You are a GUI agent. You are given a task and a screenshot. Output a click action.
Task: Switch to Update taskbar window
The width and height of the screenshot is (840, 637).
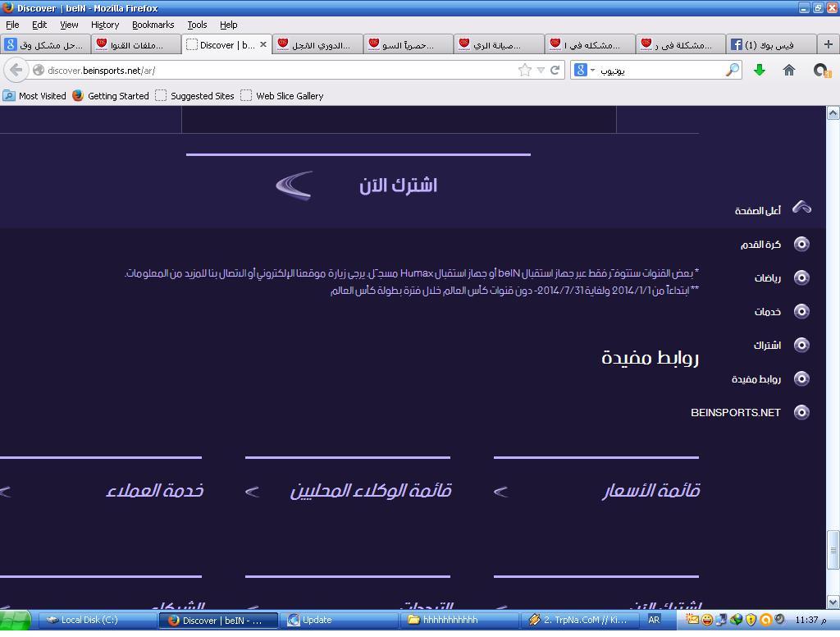click(339, 621)
